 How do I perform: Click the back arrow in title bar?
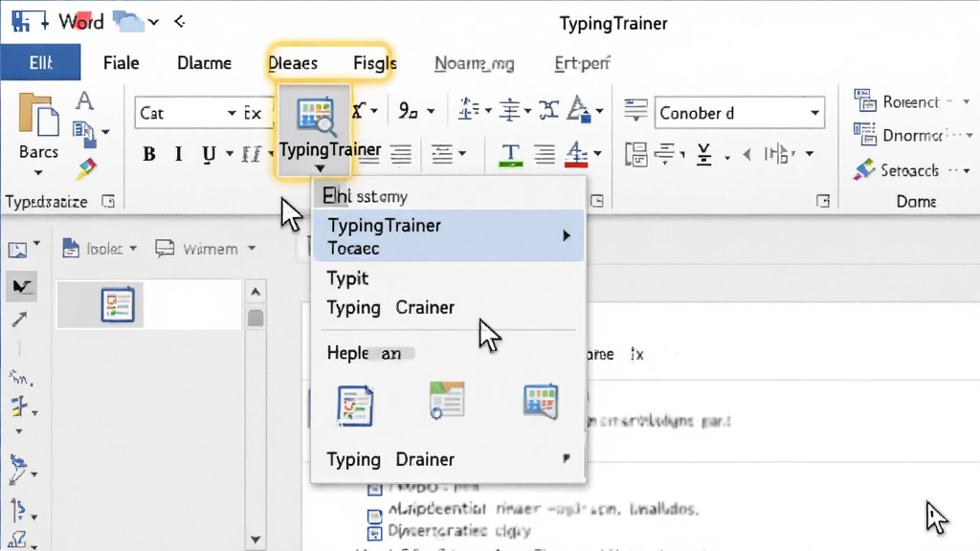click(x=179, y=22)
